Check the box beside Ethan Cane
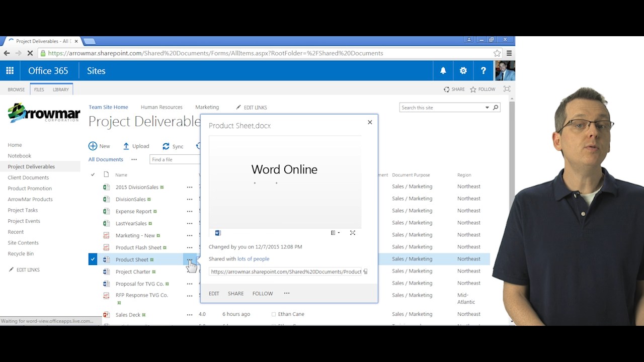Viewport: 644px width, 362px height. coord(274,314)
